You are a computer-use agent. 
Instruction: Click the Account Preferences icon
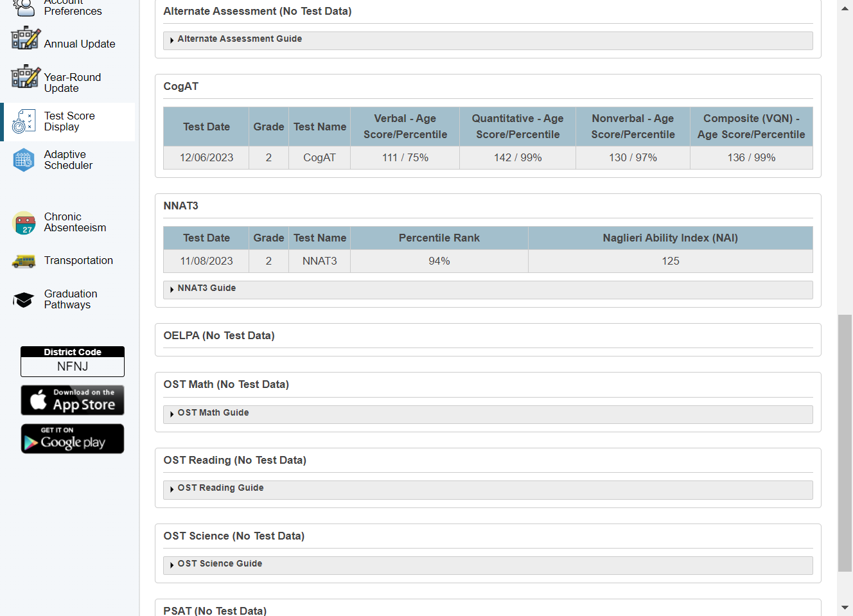coord(24,8)
